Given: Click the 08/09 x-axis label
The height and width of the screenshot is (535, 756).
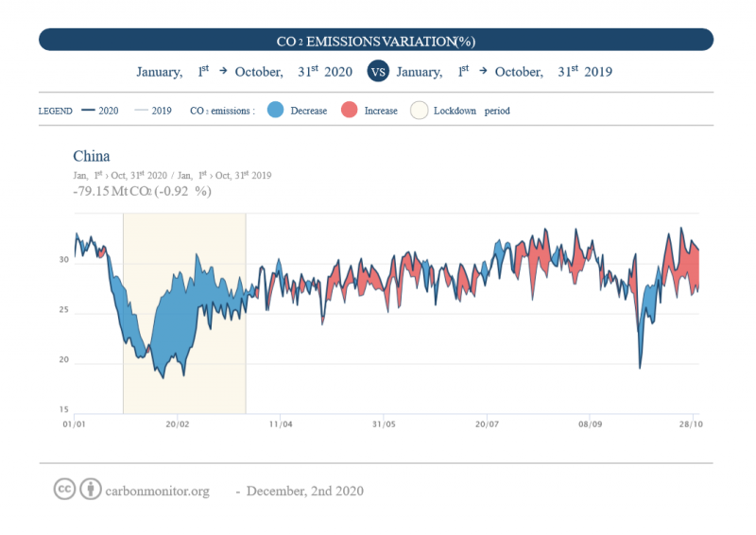Looking at the screenshot, I should [x=590, y=424].
